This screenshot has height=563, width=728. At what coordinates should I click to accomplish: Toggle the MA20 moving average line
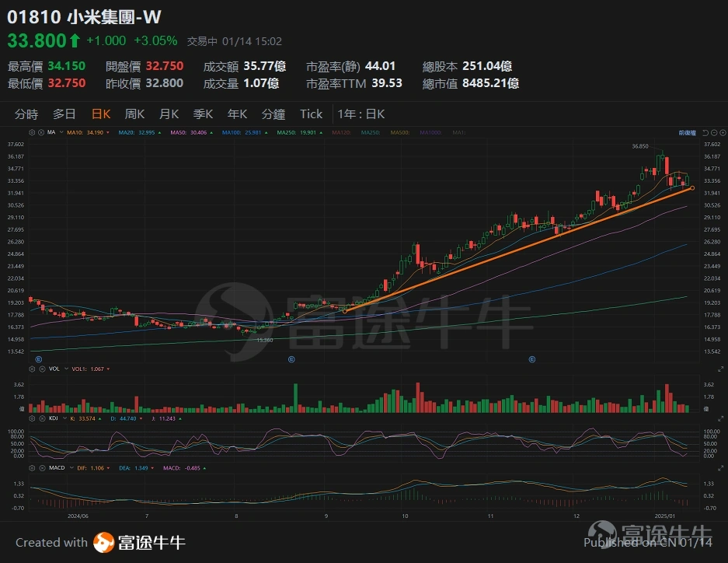pos(140,132)
